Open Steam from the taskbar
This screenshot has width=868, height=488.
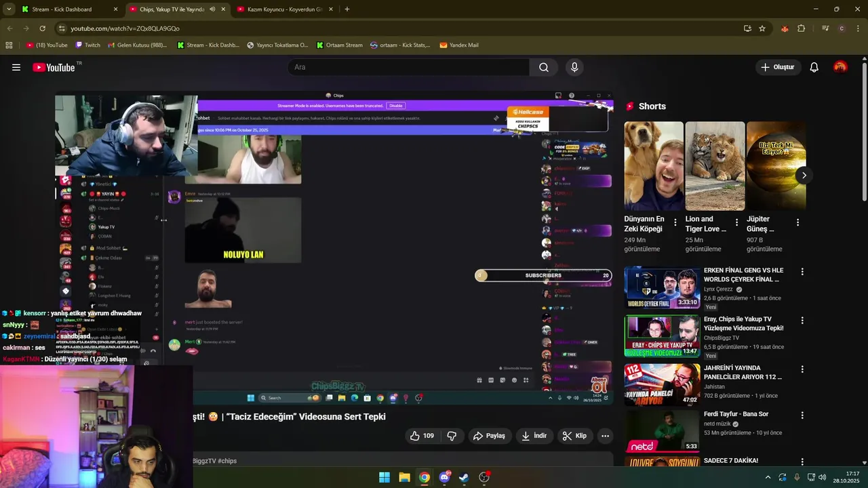(x=464, y=477)
